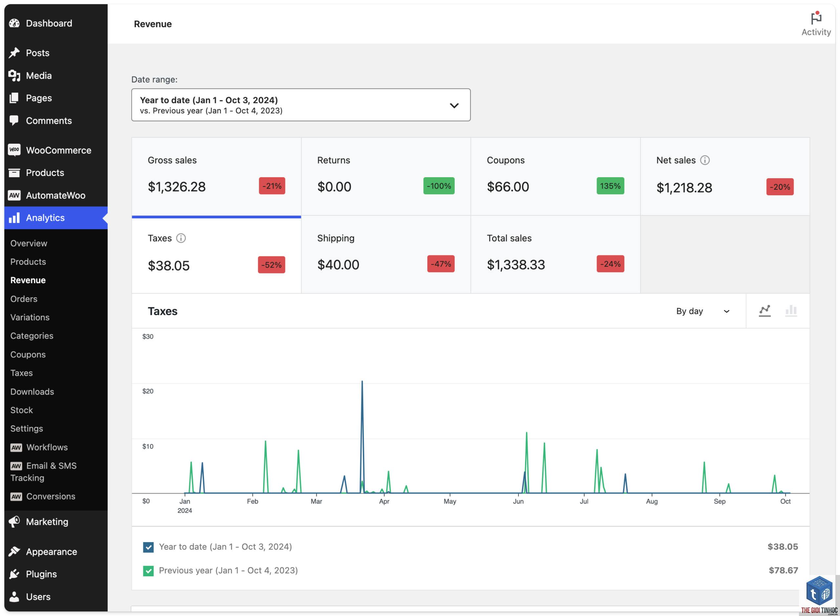The height and width of the screenshot is (616, 840).
Task: Open Workflows in sidebar
Action: [x=47, y=447]
